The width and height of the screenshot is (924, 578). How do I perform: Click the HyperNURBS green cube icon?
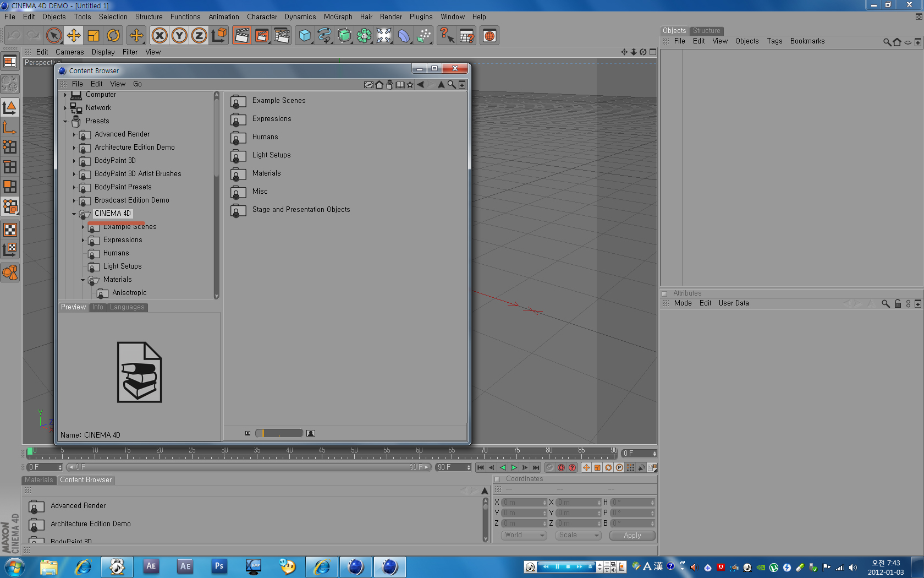click(344, 36)
